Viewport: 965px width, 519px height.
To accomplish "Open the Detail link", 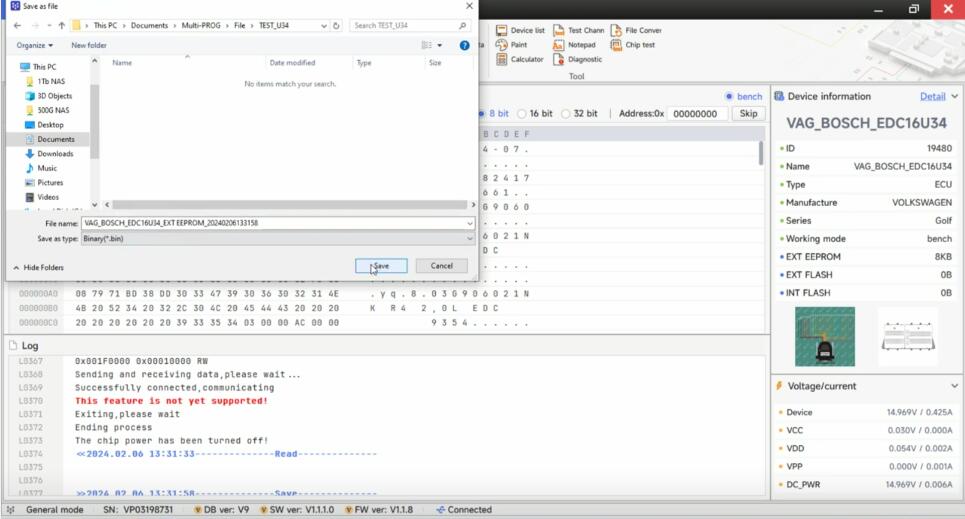I will click(x=932, y=97).
